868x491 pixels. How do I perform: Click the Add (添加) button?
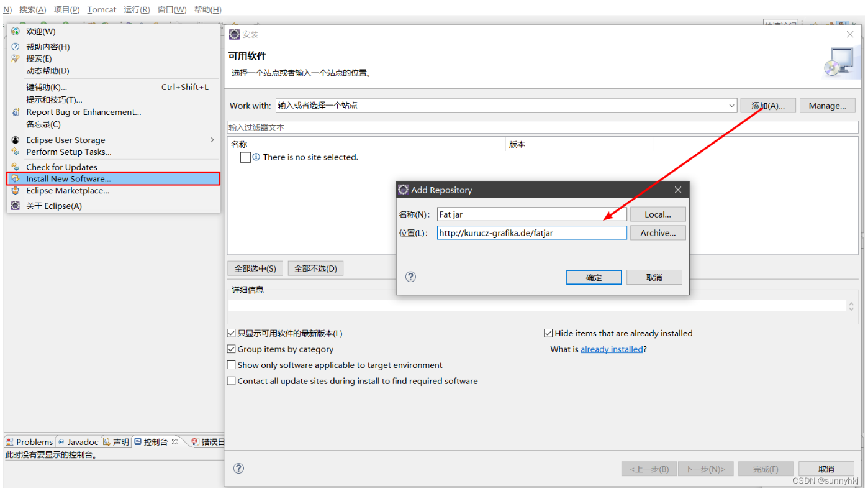tap(768, 106)
